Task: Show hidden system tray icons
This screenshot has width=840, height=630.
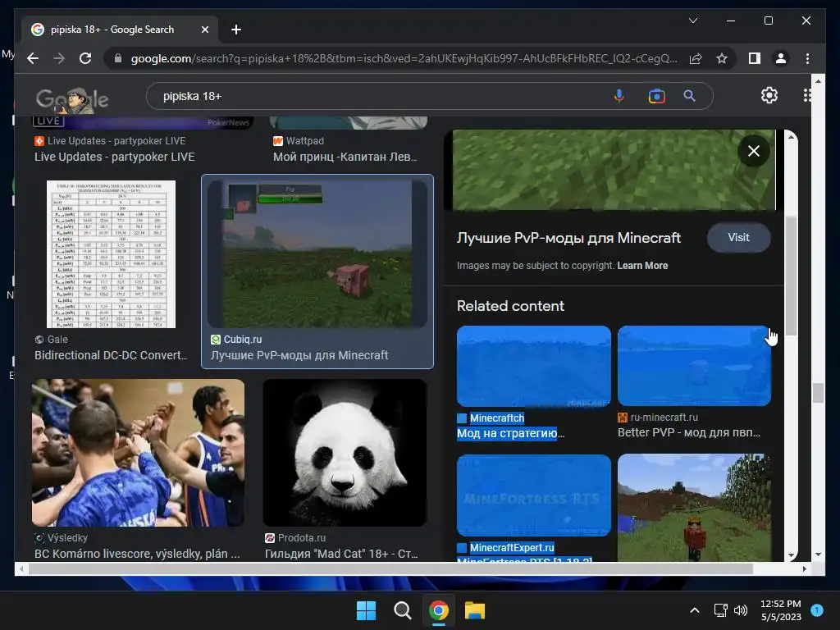Action: (694, 610)
